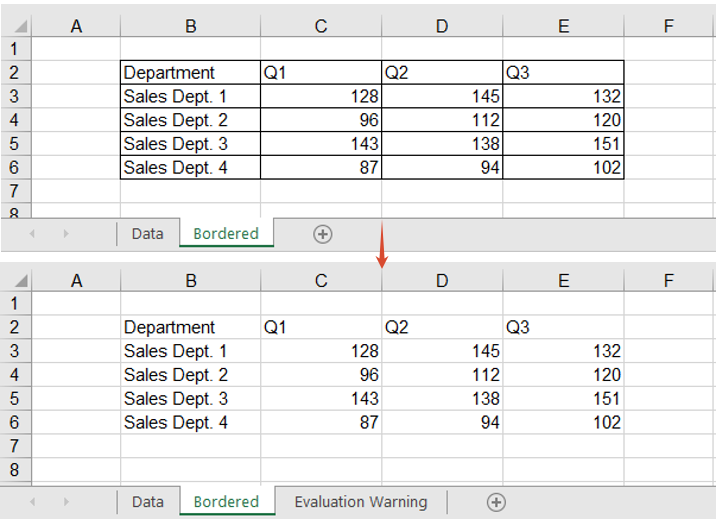Click bordered Q1 header cell in top spreadsheet
This screenshot has width=716, height=520.
[x=321, y=72]
